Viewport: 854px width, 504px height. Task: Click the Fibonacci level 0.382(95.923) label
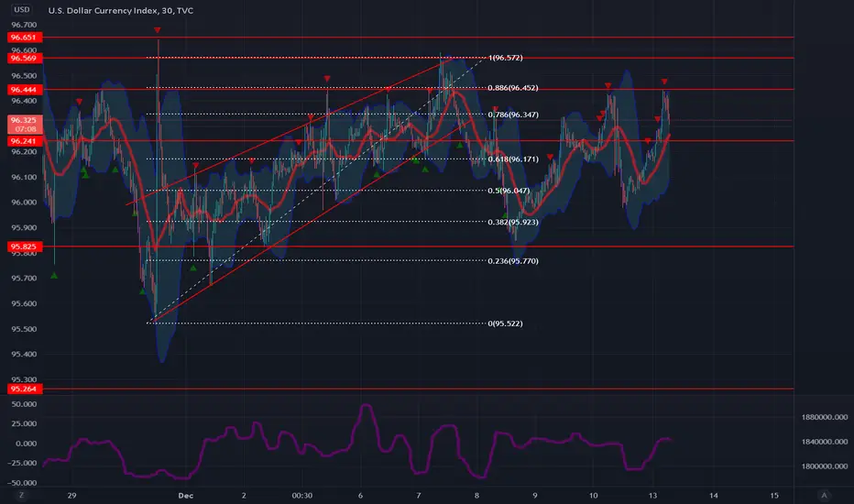[x=513, y=223]
